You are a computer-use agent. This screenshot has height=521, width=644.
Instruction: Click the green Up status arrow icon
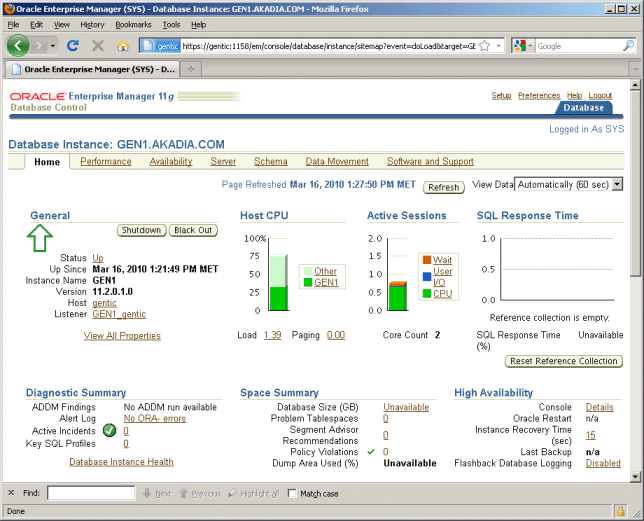click(40, 238)
